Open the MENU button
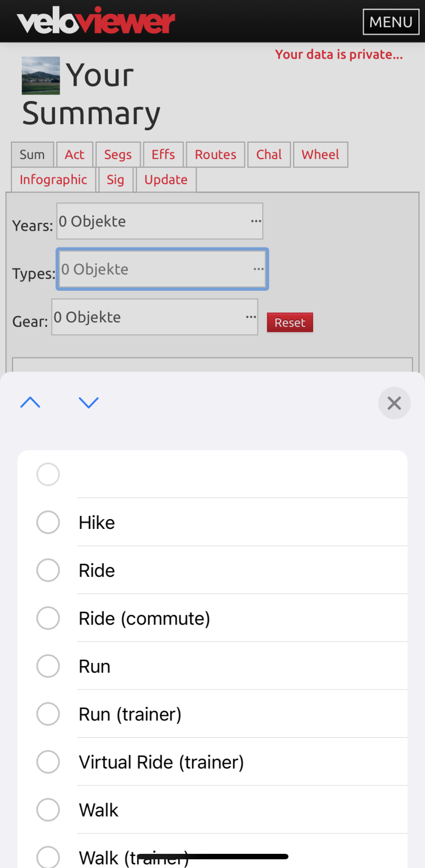425x868 pixels. pyautogui.click(x=391, y=22)
